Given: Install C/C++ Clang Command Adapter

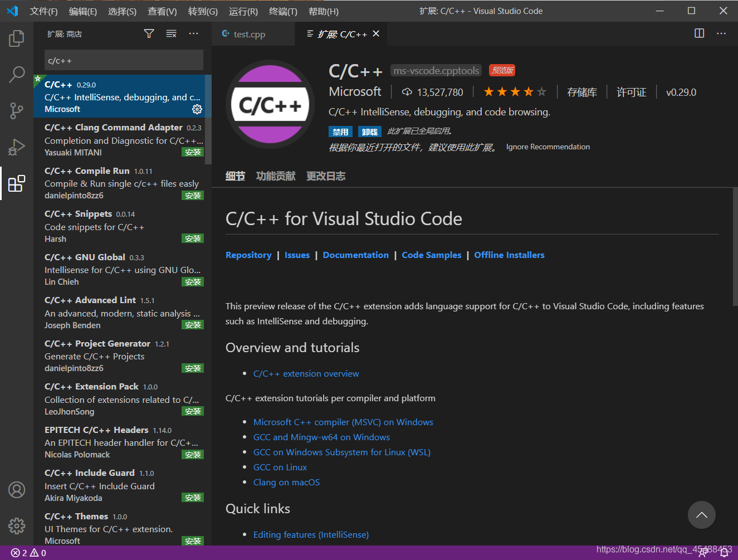Looking at the screenshot, I should (193, 152).
